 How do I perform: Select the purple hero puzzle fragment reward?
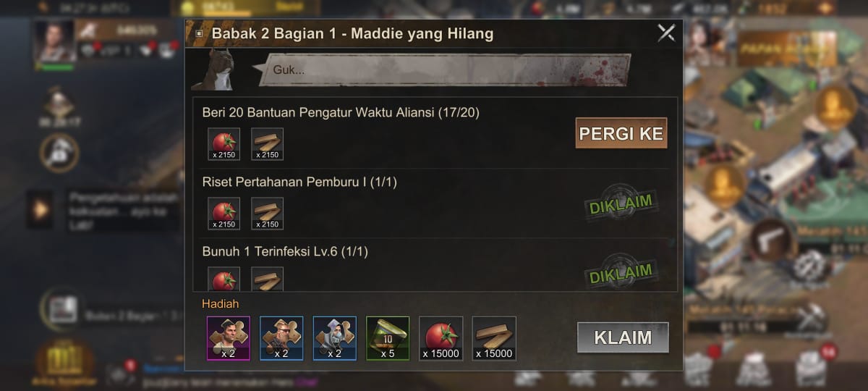coord(229,338)
